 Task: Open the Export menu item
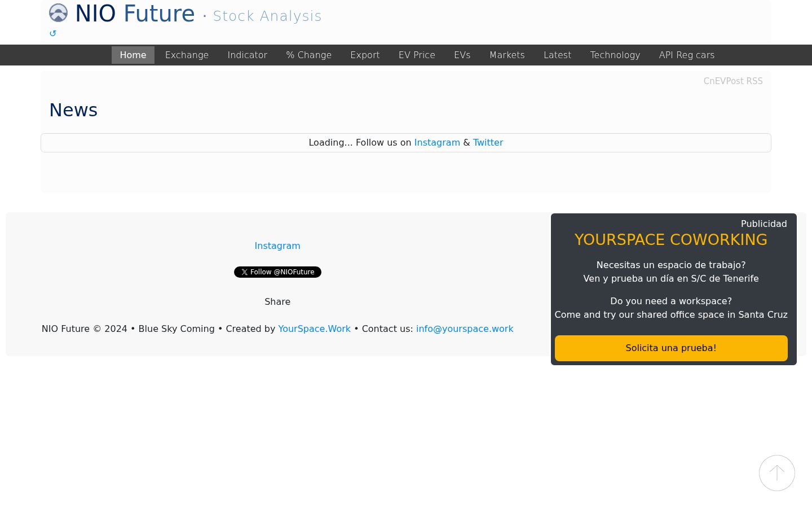365,55
